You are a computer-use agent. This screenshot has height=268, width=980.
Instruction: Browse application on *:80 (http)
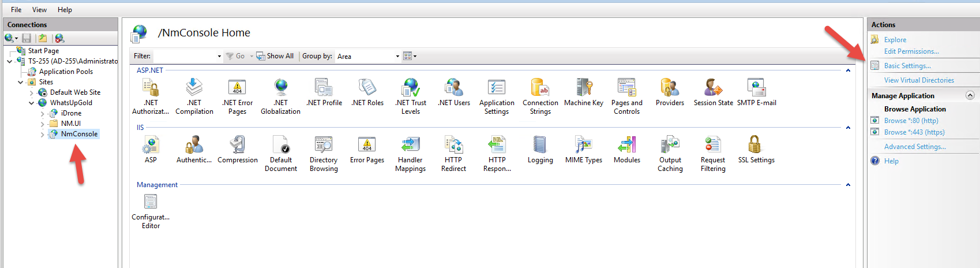[x=911, y=121]
